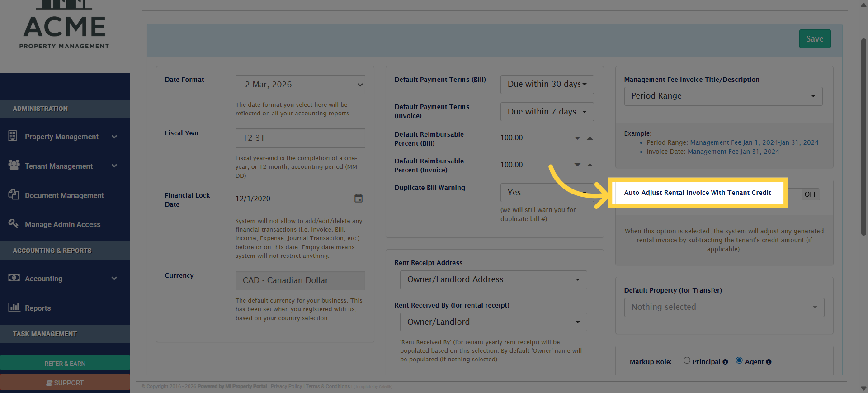Click the Tenant Management people icon
The height and width of the screenshot is (393, 868).
coord(14,165)
